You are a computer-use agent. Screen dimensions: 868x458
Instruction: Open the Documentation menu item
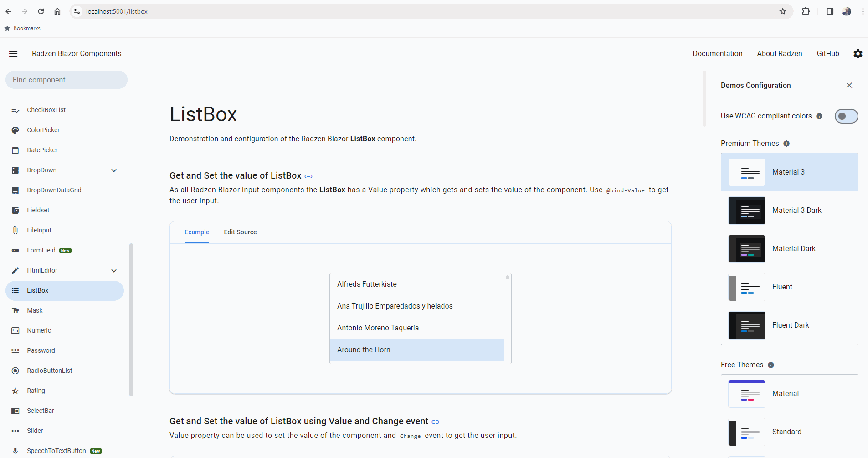coord(717,53)
